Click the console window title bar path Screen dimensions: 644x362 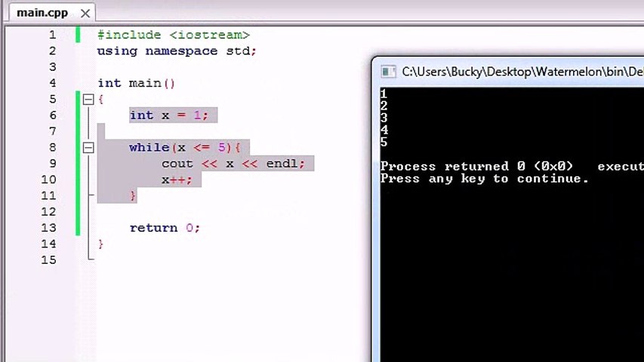coord(522,72)
